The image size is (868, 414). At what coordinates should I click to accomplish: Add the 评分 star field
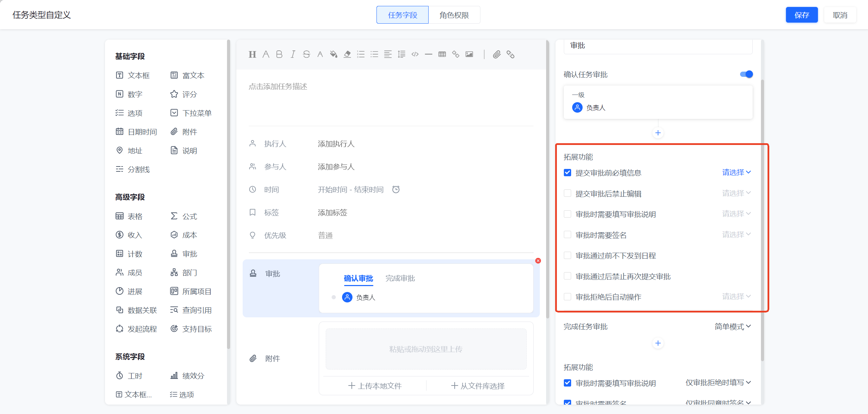click(184, 94)
